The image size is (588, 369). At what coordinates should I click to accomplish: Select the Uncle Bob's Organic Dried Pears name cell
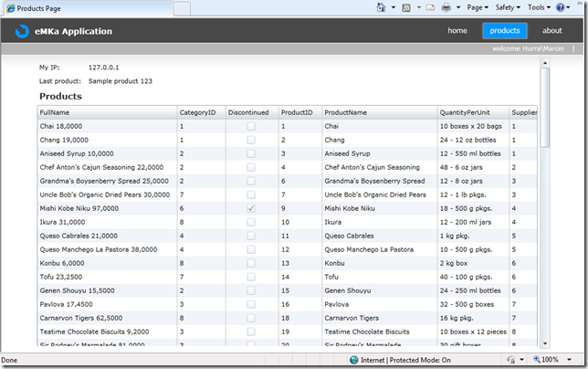click(x=380, y=195)
